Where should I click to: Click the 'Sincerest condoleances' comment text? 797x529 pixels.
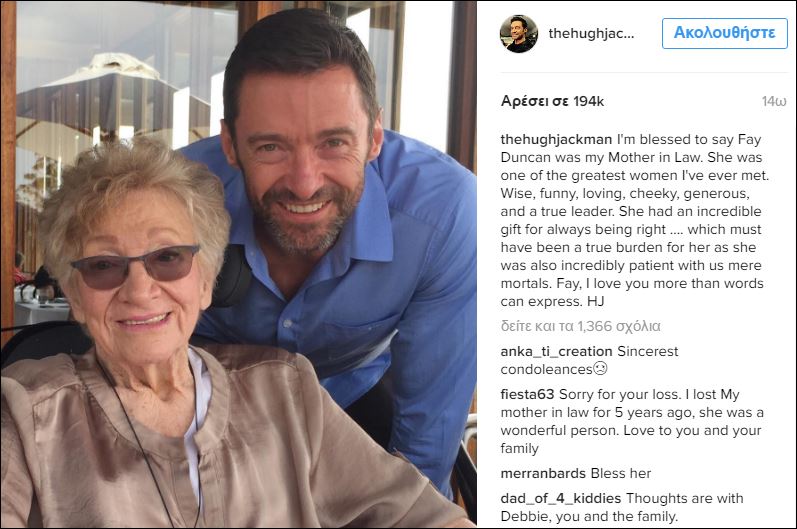648,351
